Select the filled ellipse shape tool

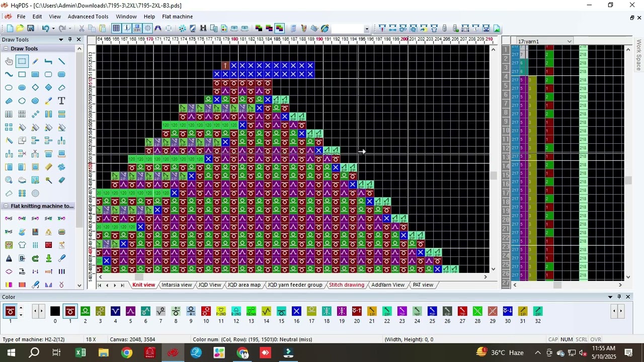pos(22,87)
